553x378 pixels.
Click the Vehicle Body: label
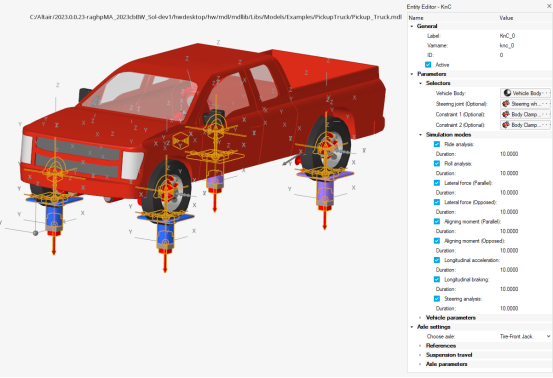click(451, 93)
